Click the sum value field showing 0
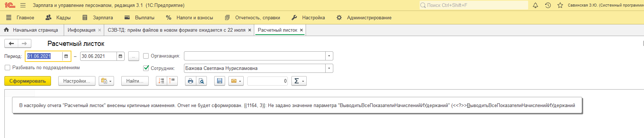 pyautogui.click(x=267, y=81)
